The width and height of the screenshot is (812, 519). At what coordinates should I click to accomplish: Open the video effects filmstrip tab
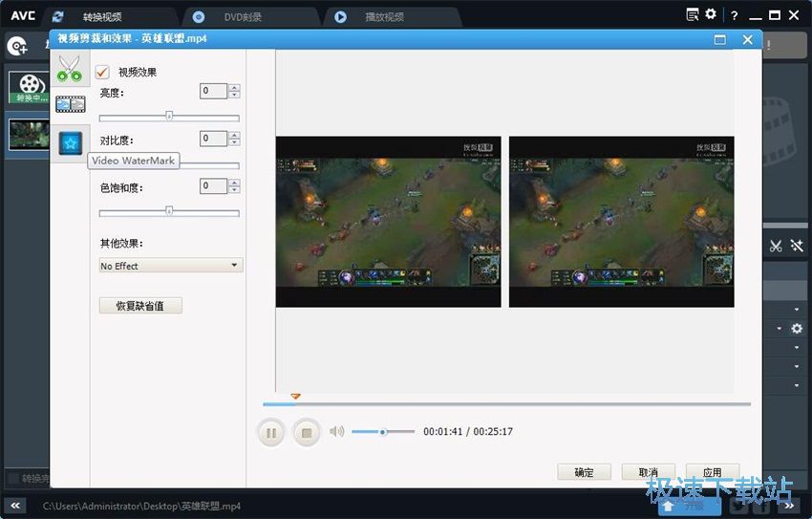(x=71, y=105)
